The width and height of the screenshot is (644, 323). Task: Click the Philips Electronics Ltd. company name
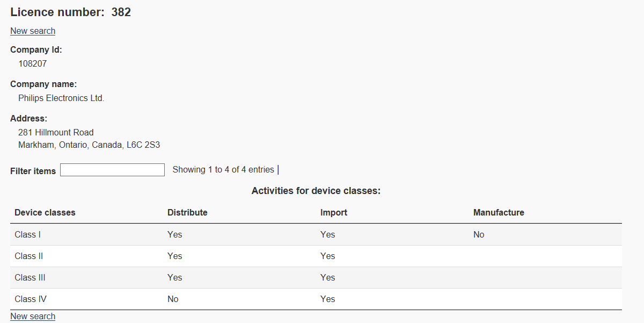pyautogui.click(x=61, y=98)
